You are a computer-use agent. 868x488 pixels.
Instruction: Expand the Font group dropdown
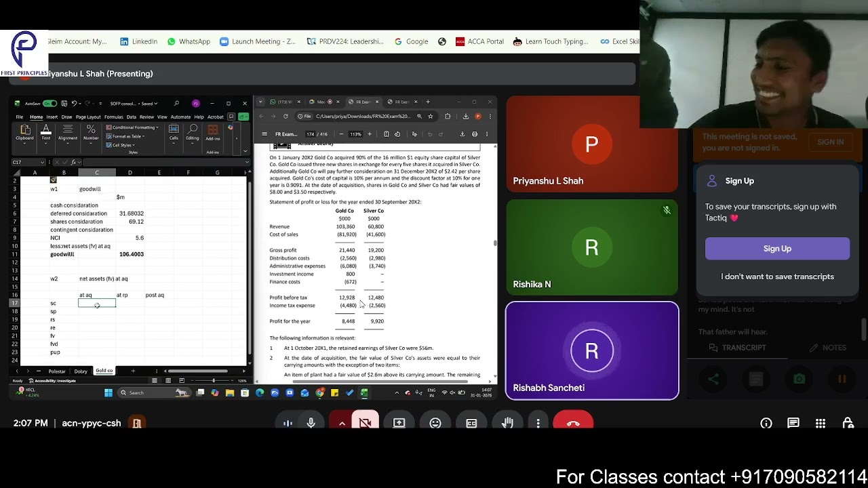pyautogui.click(x=46, y=132)
